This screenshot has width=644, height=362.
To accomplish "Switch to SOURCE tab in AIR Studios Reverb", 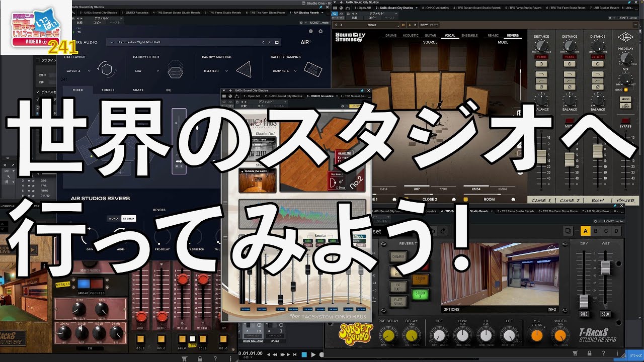I will (108, 90).
